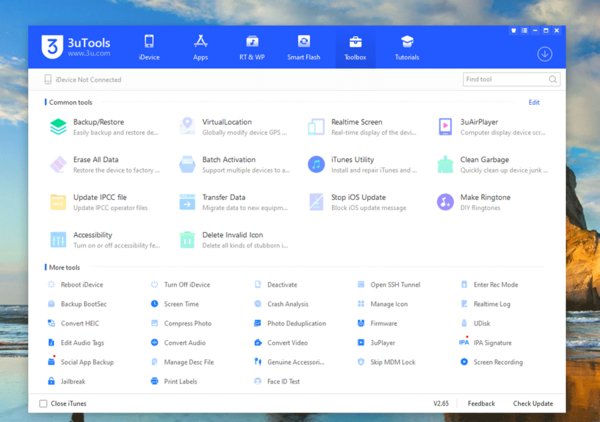600x422 pixels.
Task: Open Convert HEIC tool
Action: pos(73,323)
